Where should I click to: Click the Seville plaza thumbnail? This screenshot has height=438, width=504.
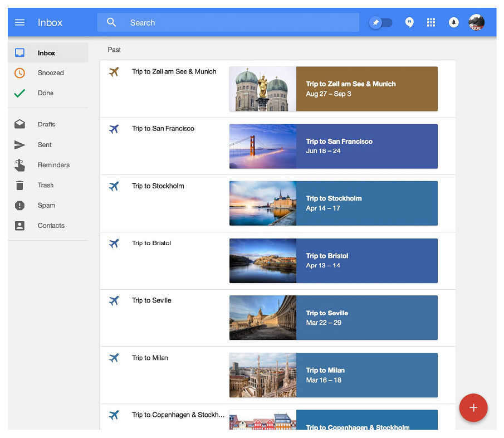(263, 318)
